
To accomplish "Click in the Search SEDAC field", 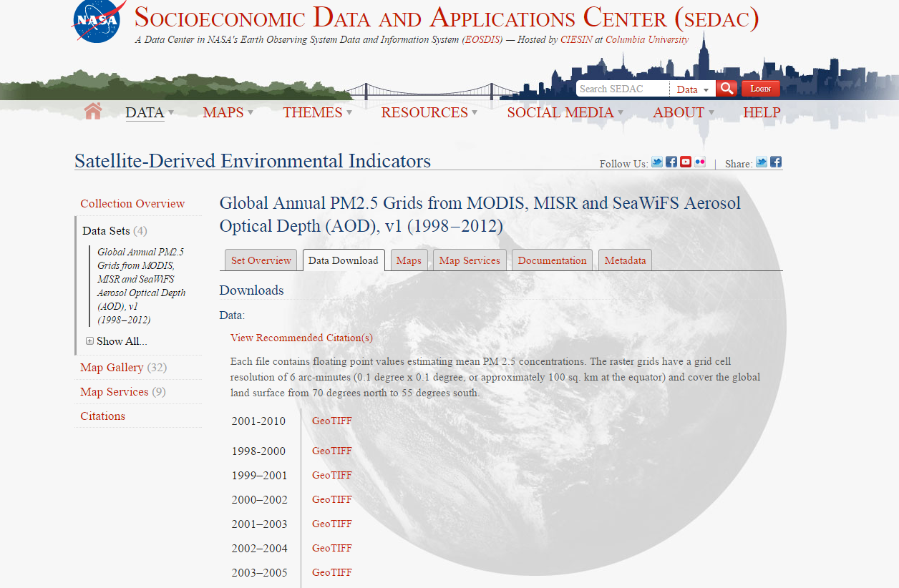I will (x=623, y=89).
